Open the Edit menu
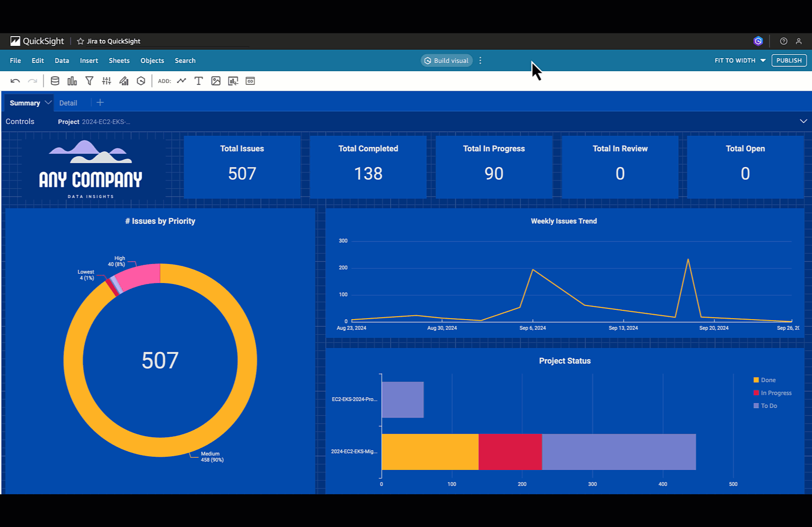Viewport: 812px width, 527px height. (x=38, y=61)
